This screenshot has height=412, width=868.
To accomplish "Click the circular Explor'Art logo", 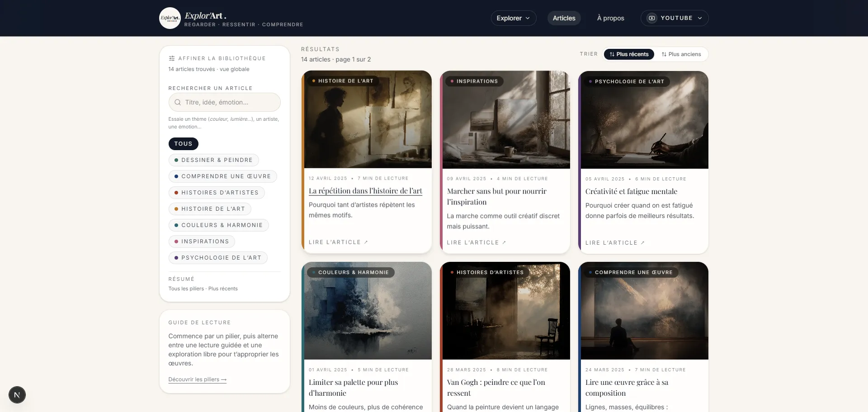I will (170, 18).
